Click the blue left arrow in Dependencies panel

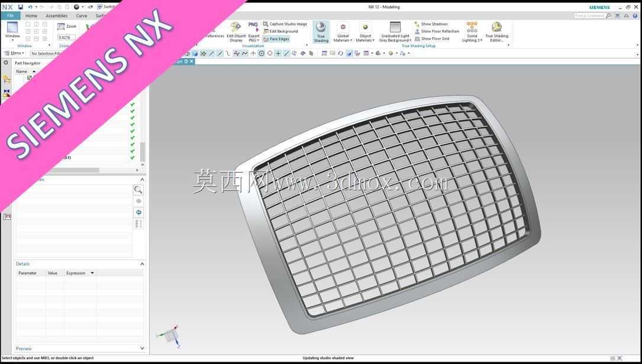[x=138, y=212]
